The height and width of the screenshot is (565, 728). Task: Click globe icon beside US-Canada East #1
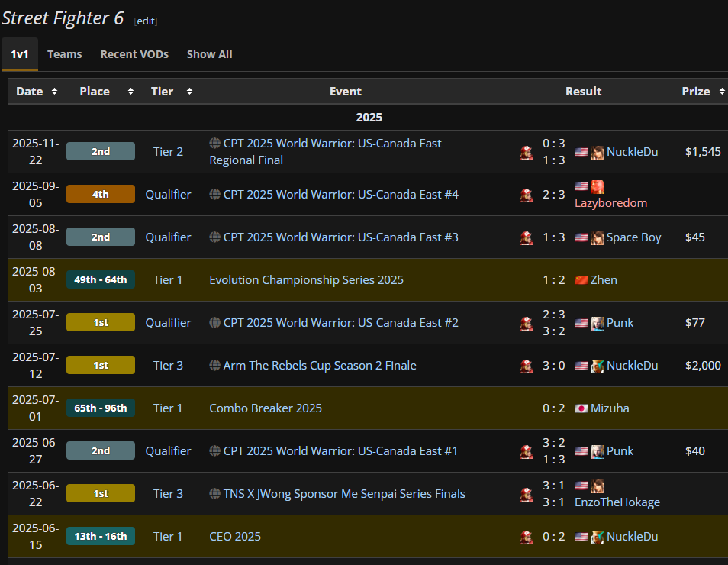point(214,450)
